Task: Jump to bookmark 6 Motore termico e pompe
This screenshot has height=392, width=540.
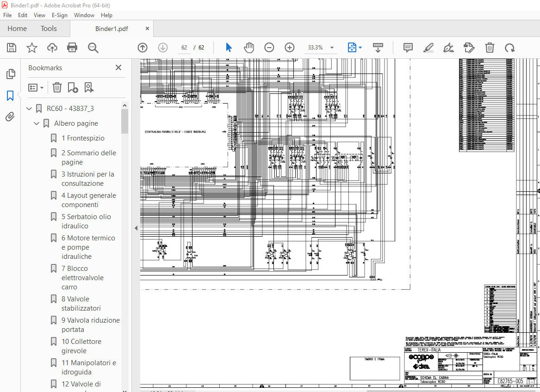Action: pos(88,247)
